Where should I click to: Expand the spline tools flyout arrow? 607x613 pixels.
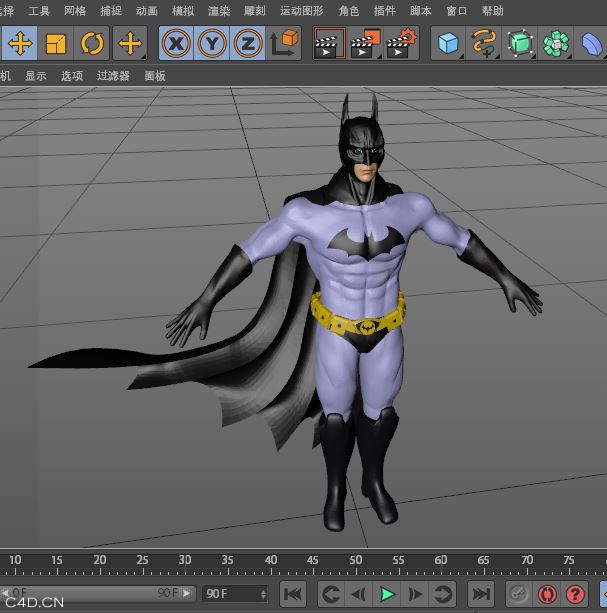click(498, 57)
